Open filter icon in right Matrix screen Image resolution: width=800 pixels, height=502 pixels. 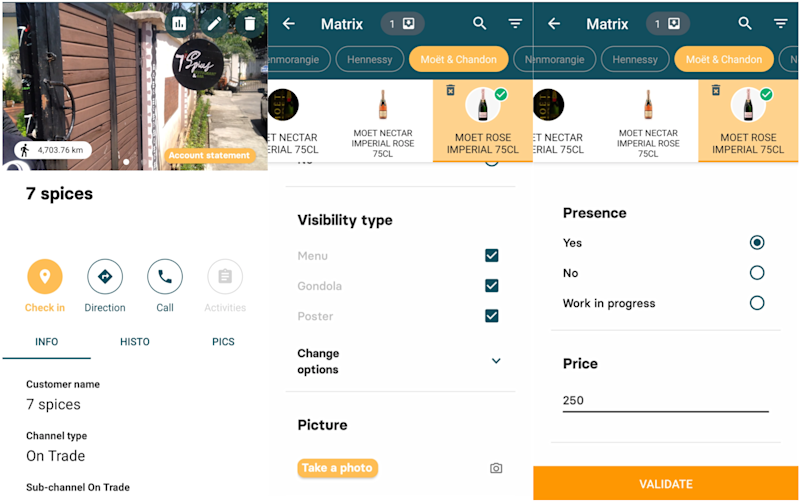[x=780, y=23]
